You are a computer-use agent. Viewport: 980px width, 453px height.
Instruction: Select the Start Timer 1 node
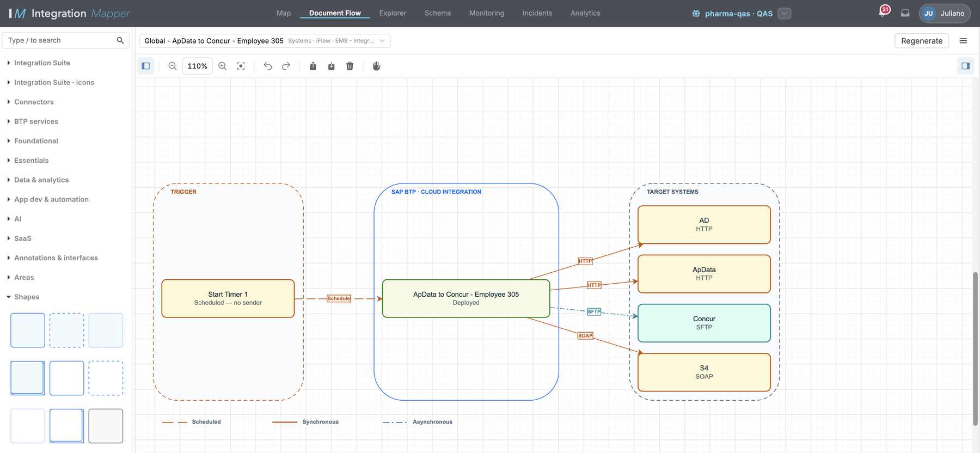coord(228,298)
